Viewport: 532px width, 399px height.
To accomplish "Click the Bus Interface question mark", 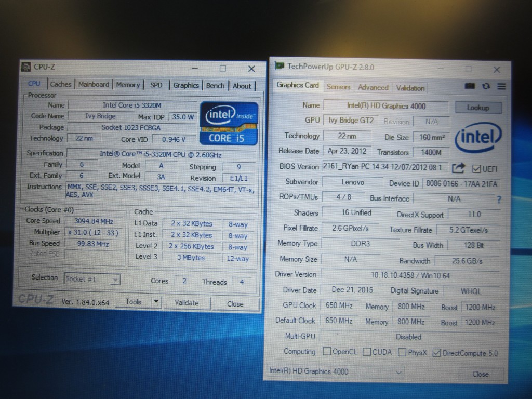I will 499,199.
